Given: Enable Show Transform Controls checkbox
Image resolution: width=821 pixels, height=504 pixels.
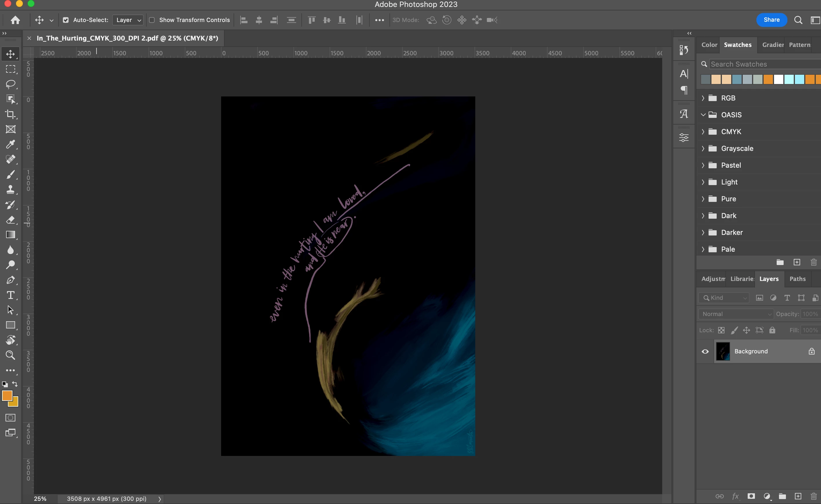Looking at the screenshot, I should 152,20.
